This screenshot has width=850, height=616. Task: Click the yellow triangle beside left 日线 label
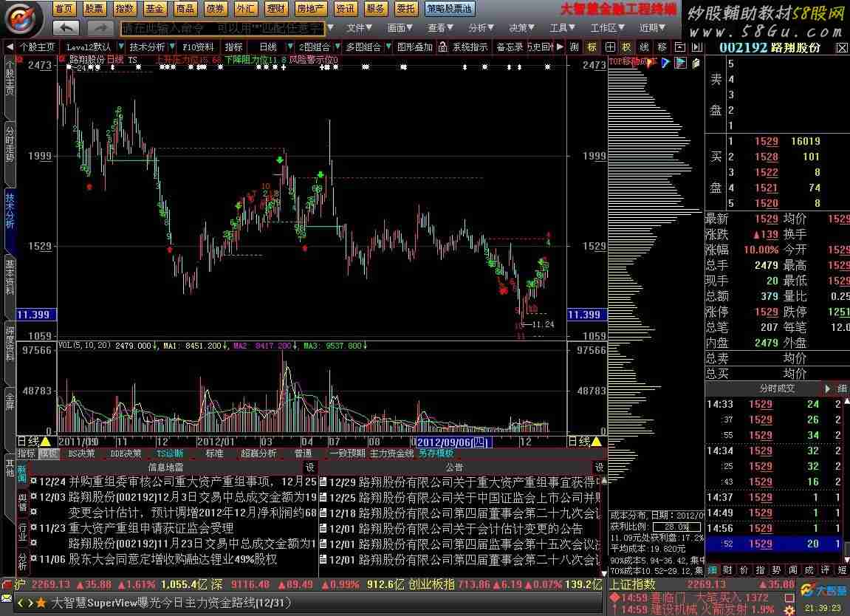pos(46,442)
